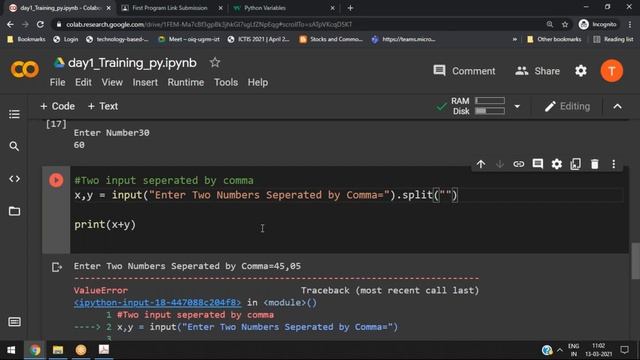
Task: Click the notebook vertical scrollbar
Action: click(635, 261)
